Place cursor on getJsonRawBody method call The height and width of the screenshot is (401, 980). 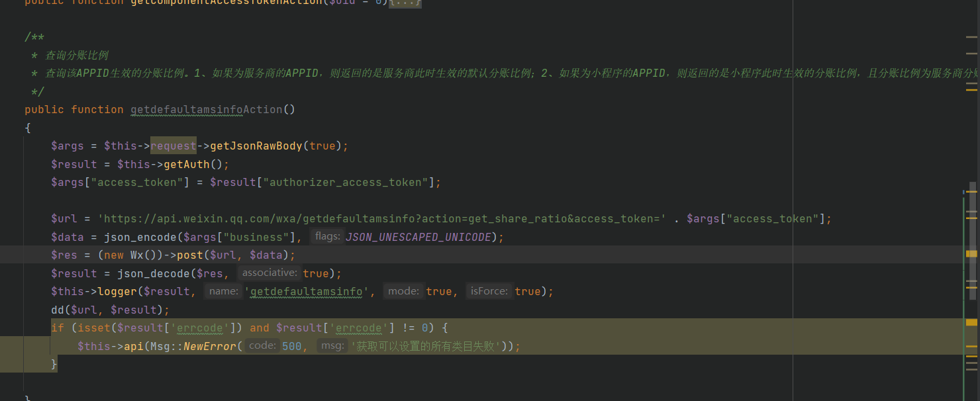[256, 146]
